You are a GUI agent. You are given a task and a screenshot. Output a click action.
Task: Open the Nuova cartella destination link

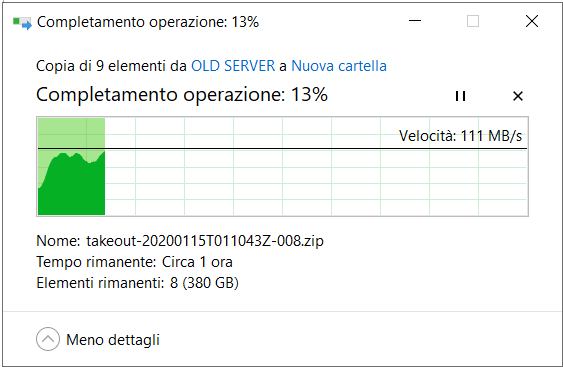click(x=339, y=66)
